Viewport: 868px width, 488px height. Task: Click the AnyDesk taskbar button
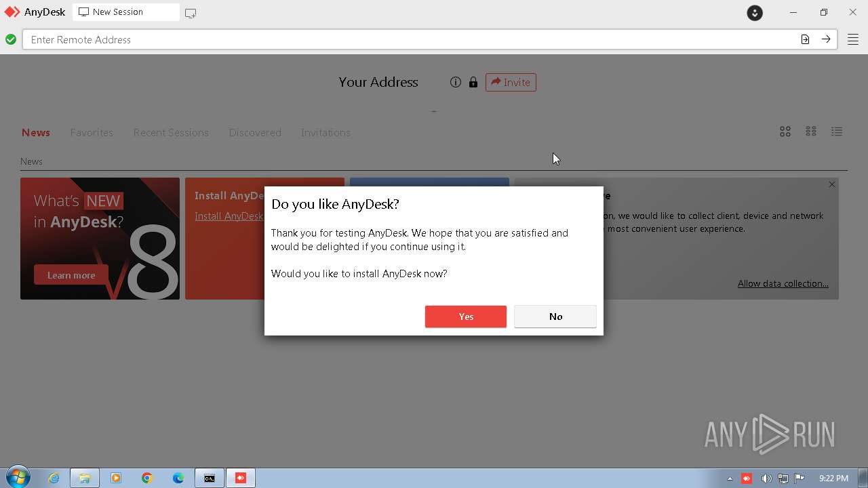coord(241,478)
